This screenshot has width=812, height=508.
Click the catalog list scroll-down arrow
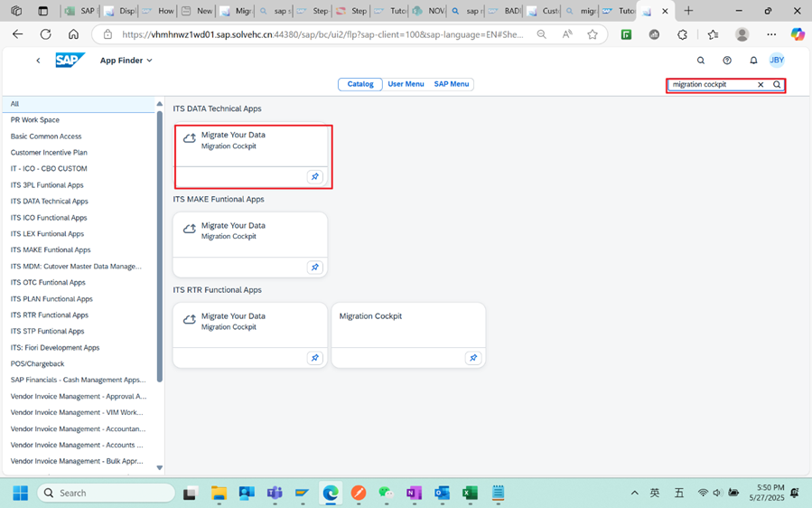click(160, 467)
